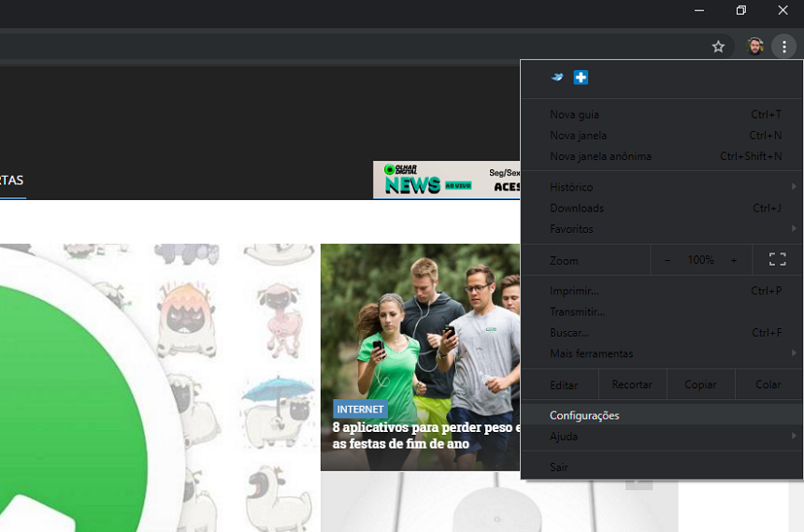The width and height of the screenshot is (804, 532).
Task: Select Nova guia menu entry
Action: point(662,114)
